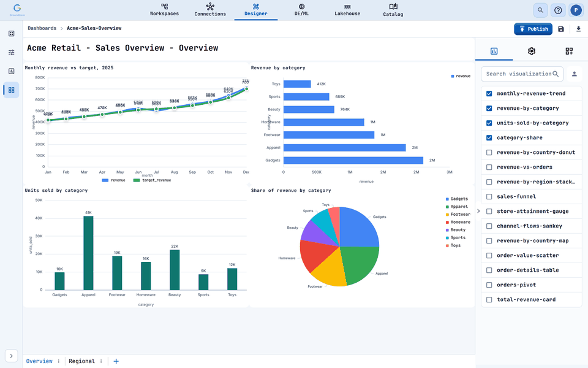The image size is (588, 368).
Task: Check store-attainment-gauge visualization
Action: click(489, 212)
